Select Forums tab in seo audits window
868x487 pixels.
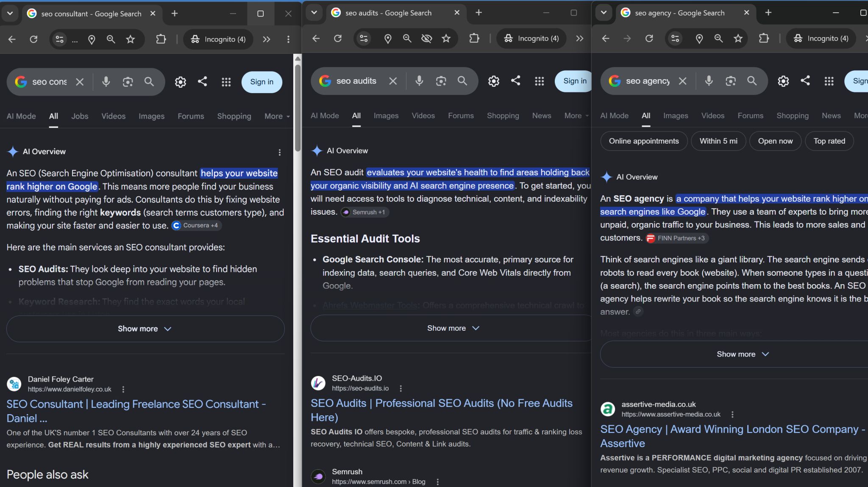point(461,116)
